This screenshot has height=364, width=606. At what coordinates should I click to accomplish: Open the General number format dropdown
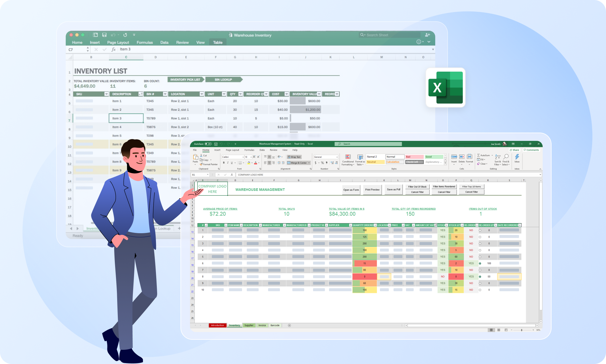337,157
